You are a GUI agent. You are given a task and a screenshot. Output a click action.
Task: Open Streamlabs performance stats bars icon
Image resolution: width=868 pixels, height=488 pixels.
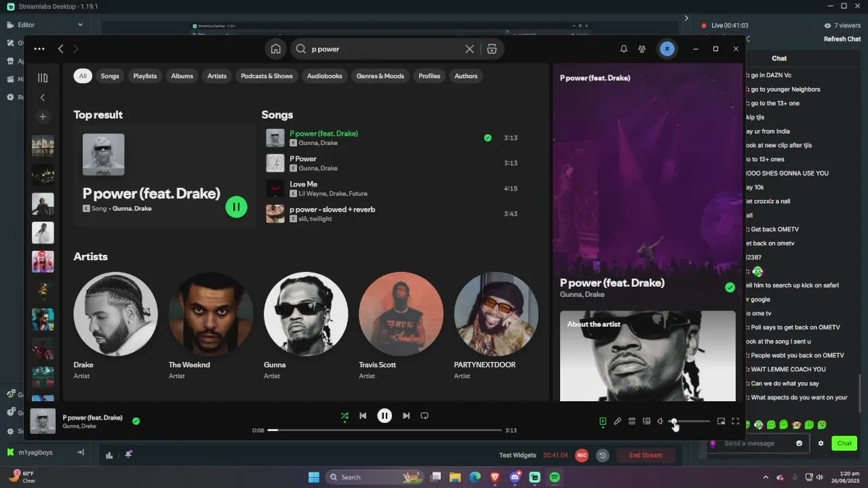[109, 455]
